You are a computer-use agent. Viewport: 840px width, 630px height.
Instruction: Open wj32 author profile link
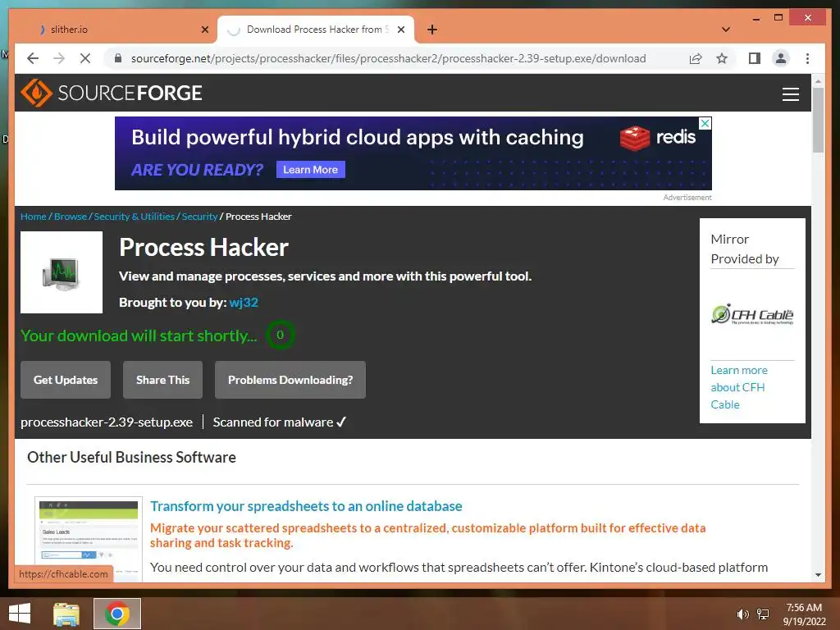pyautogui.click(x=244, y=302)
